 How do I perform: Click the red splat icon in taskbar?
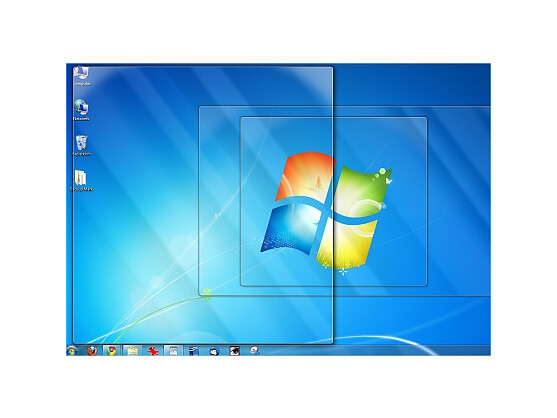pos(153,351)
